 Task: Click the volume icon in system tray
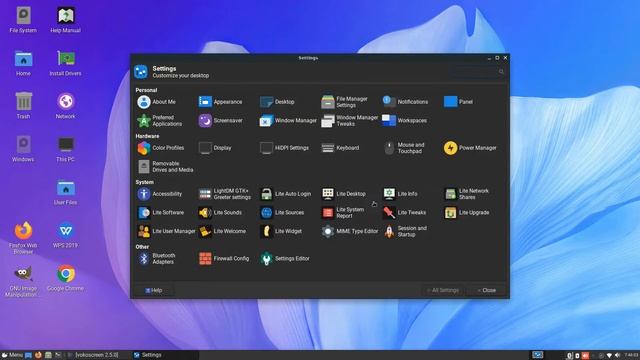click(x=618, y=356)
